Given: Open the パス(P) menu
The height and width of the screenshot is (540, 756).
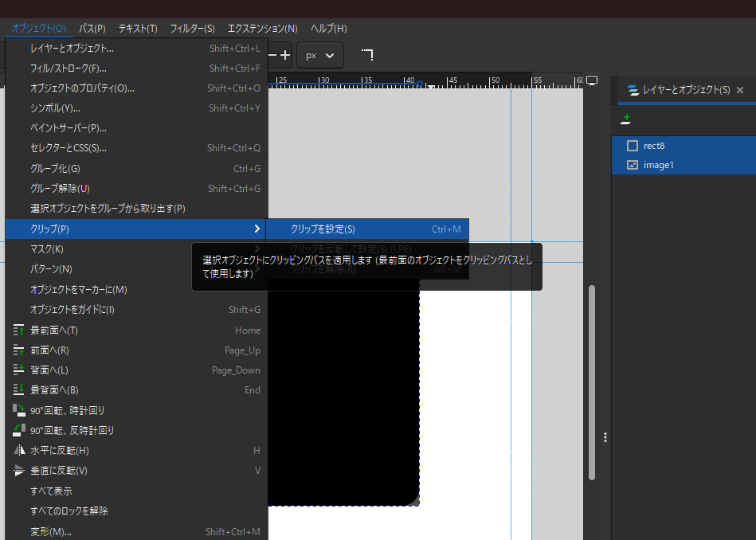Looking at the screenshot, I should pyautogui.click(x=92, y=28).
